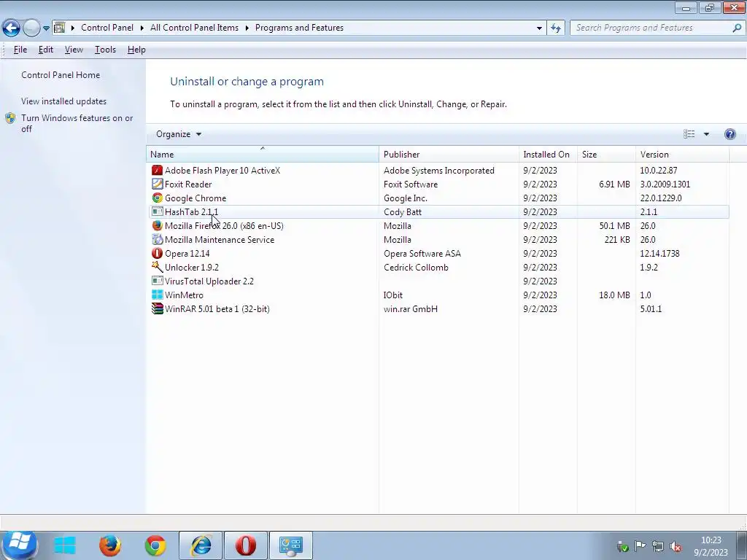Viewport: 747px width, 560px height.
Task: Open the Help menu
Action: point(136,50)
